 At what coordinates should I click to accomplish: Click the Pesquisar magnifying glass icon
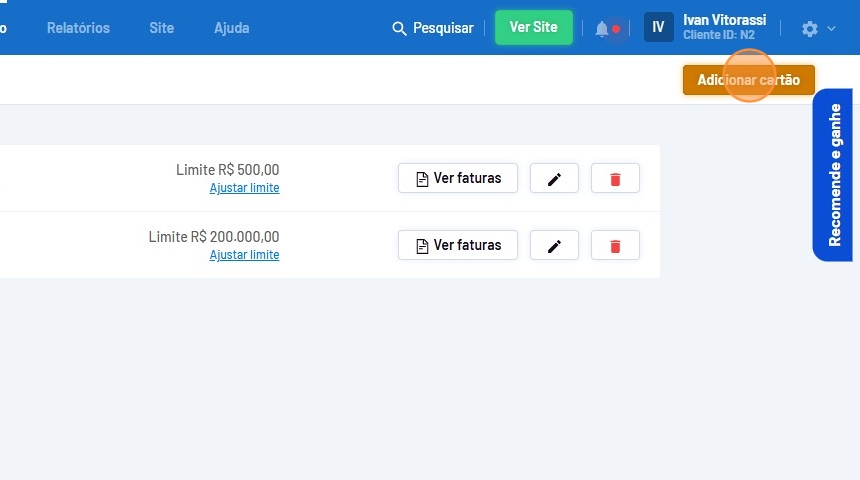[x=399, y=28]
